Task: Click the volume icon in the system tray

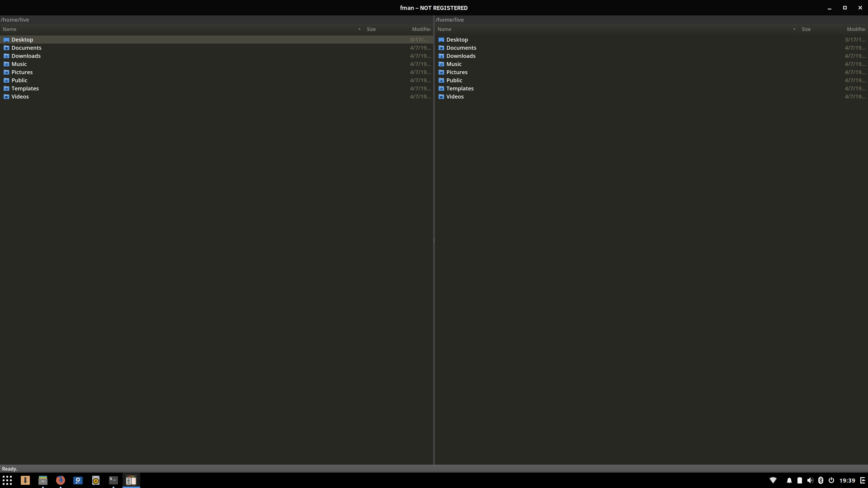Action: pyautogui.click(x=810, y=480)
